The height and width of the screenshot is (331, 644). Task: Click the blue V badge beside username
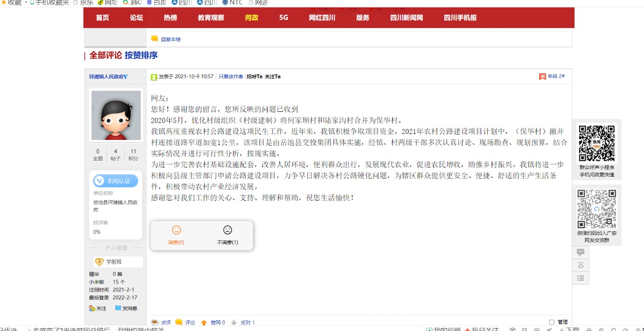(126, 76)
